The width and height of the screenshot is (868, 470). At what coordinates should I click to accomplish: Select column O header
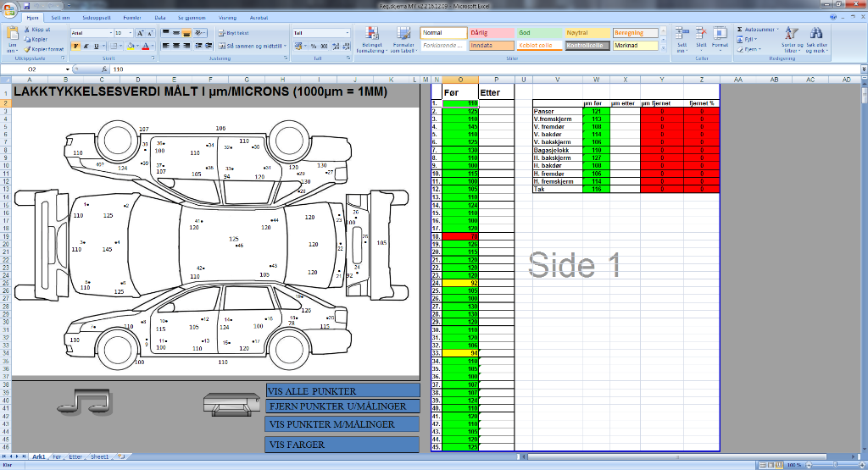pyautogui.click(x=460, y=80)
